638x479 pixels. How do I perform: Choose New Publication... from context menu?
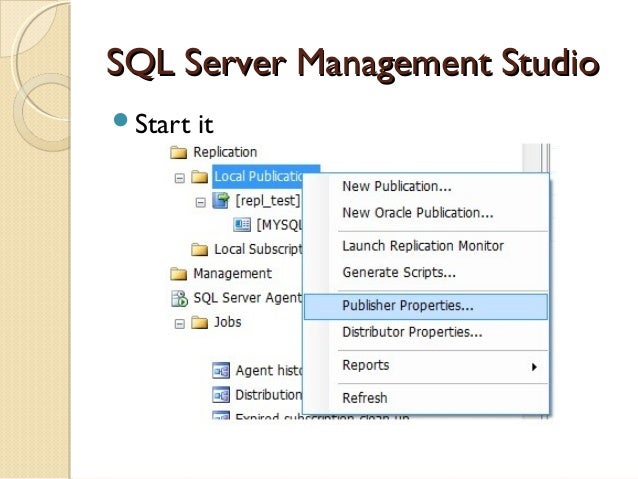[426, 186]
